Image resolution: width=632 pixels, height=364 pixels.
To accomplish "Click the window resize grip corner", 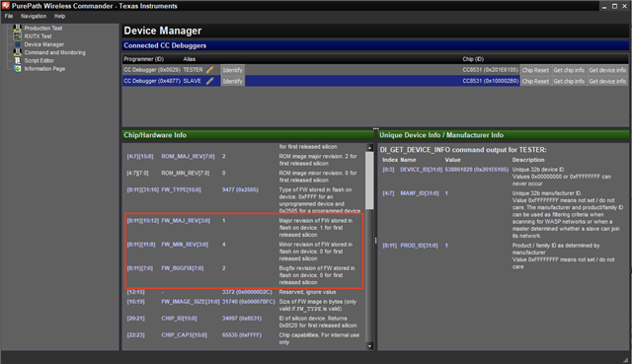I will tap(625, 360).
